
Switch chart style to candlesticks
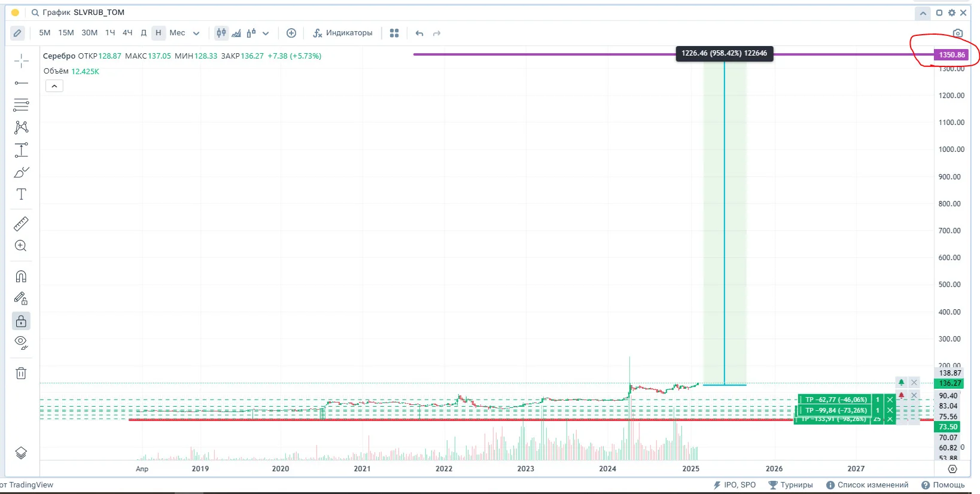(x=221, y=33)
